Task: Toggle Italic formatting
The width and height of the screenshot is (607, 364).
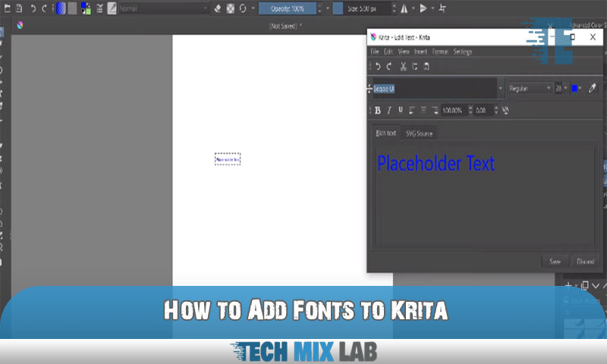Action: (389, 110)
